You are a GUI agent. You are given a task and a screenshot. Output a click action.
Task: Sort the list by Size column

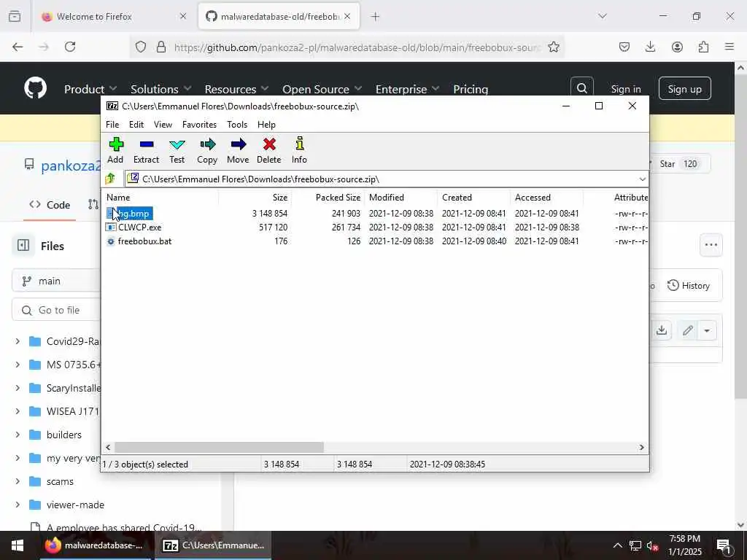pyautogui.click(x=279, y=197)
